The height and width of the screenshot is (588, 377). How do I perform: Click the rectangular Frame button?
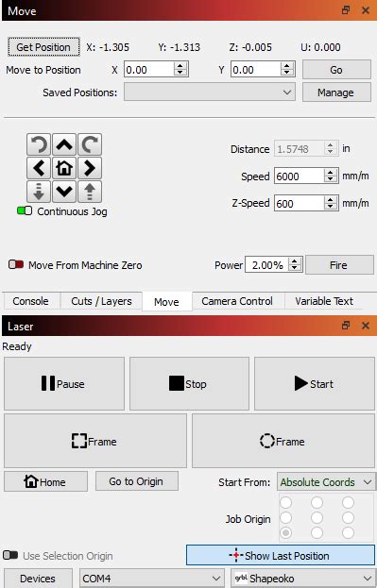(x=95, y=441)
